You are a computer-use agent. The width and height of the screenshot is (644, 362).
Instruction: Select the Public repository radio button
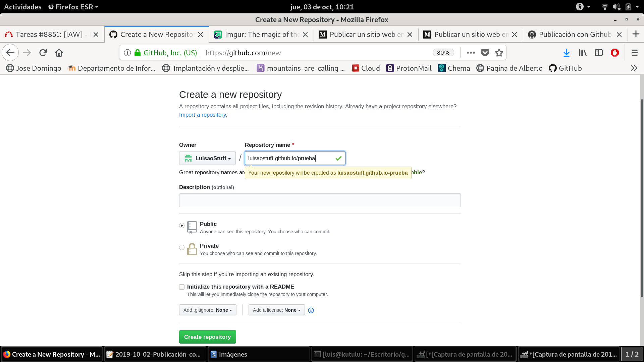tap(182, 226)
